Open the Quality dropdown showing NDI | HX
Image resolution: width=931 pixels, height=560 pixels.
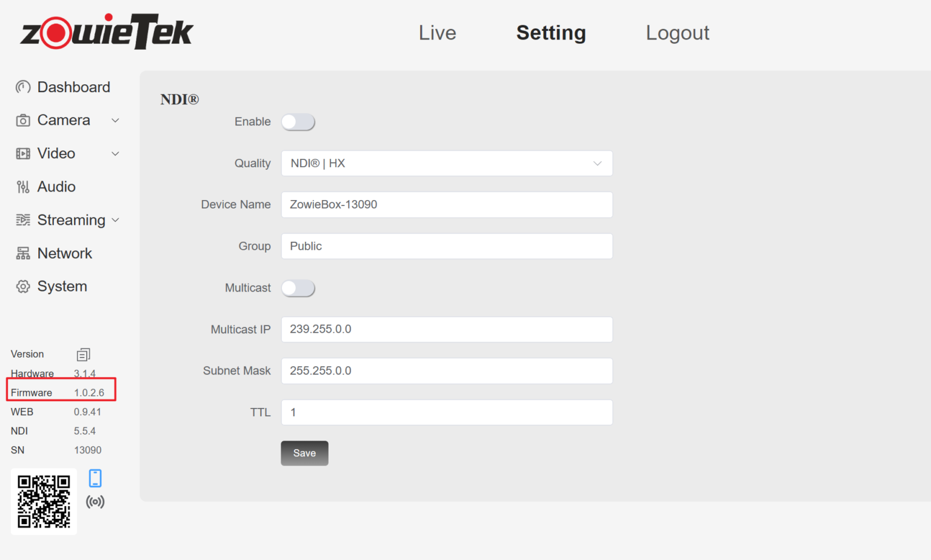pos(447,163)
